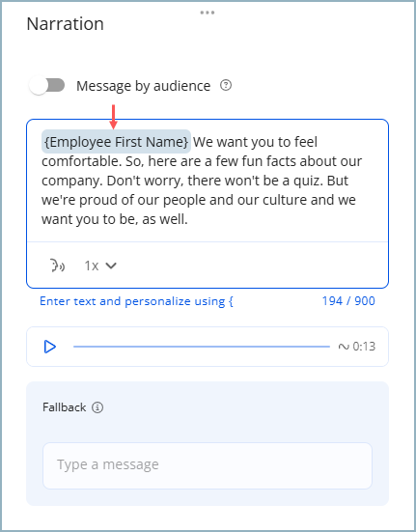Click the 'Enter text and personalize using {' hint
416x532 pixels.
tap(136, 301)
